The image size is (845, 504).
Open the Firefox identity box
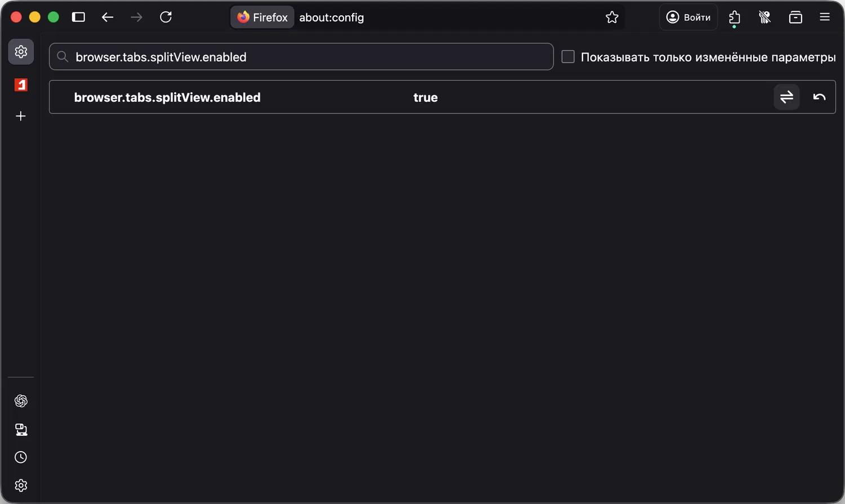pyautogui.click(x=263, y=17)
